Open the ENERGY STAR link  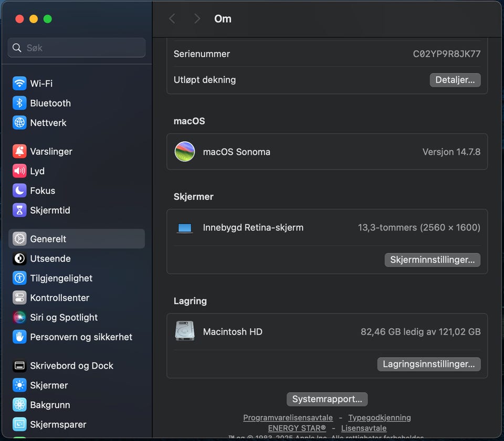pos(297,428)
